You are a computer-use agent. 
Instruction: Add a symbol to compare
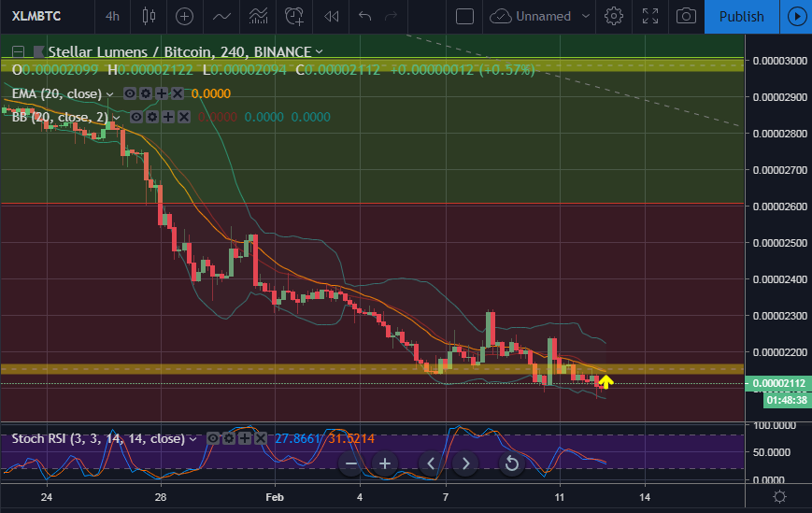(x=184, y=16)
